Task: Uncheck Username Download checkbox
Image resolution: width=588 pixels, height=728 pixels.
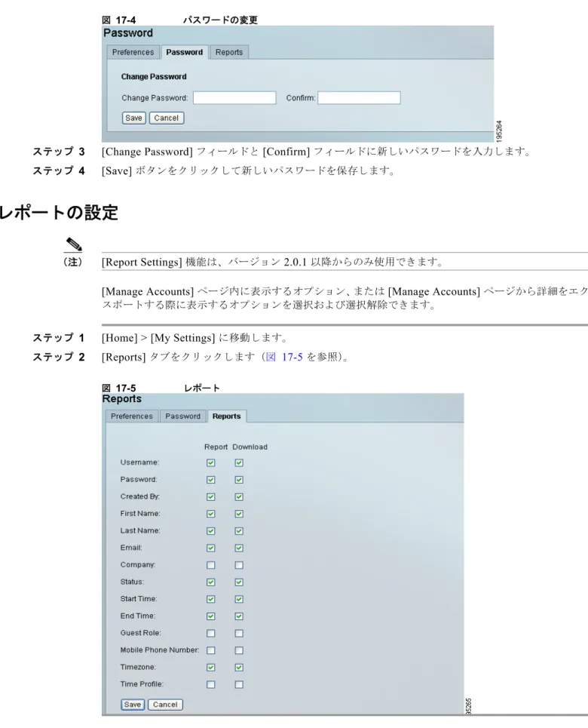Action: coord(239,463)
